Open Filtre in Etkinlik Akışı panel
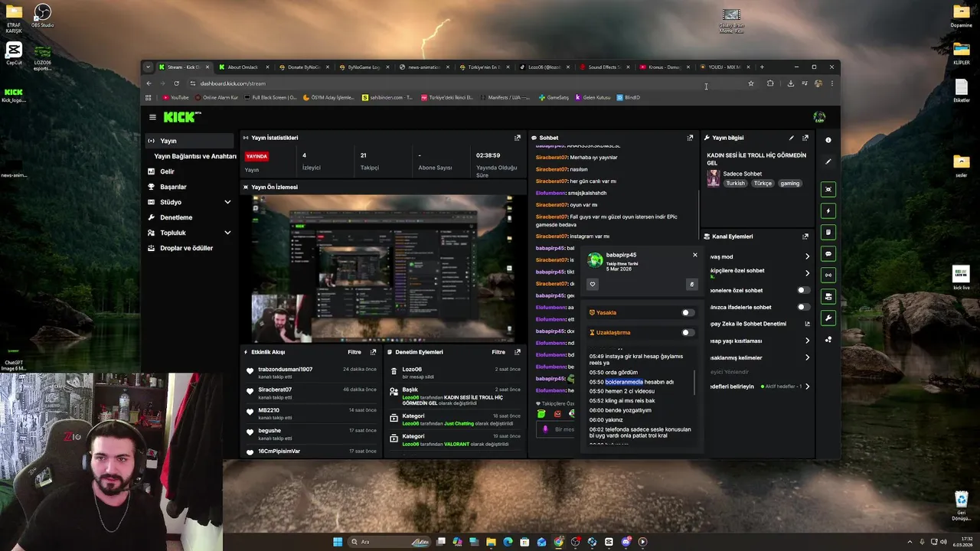Image resolution: width=980 pixels, height=551 pixels. [x=354, y=352]
